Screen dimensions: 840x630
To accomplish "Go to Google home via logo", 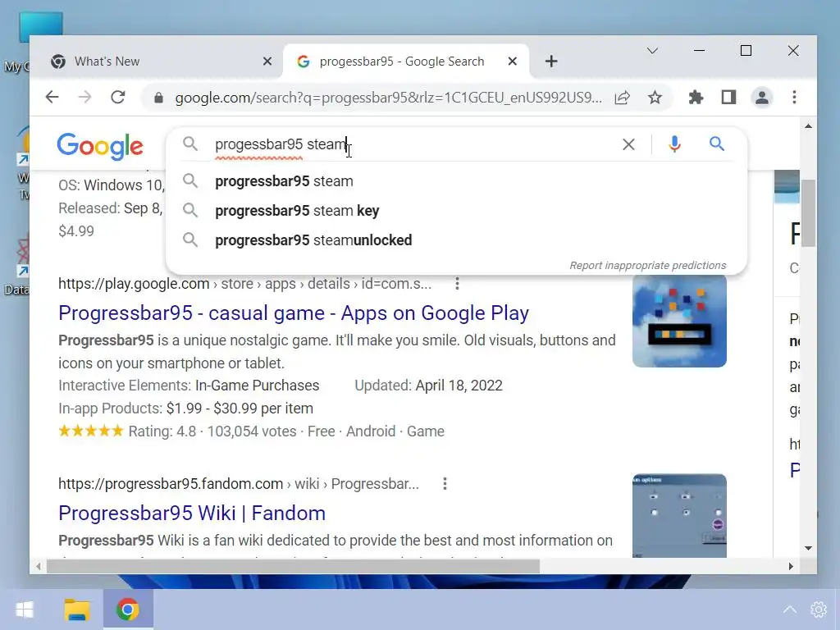I will (x=100, y=146).
